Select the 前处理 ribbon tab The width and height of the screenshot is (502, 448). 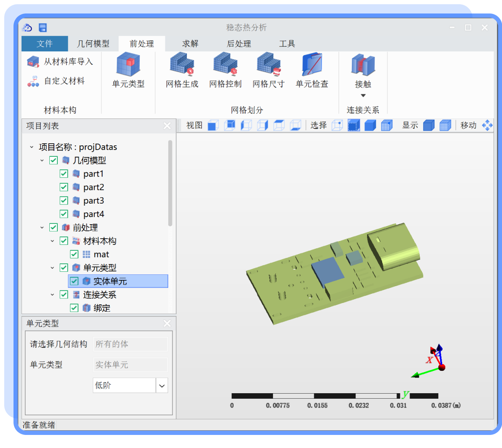point(141,43)
